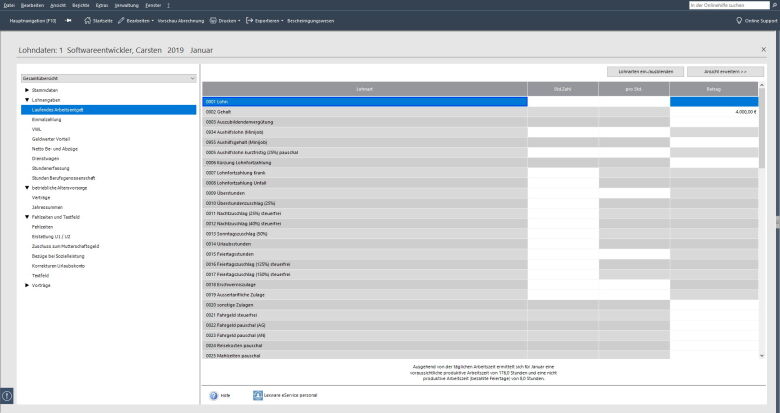The height and width of the screenshot is (413, 780).
Task: Click the Hilfe question mark icon
Action: 214,395
